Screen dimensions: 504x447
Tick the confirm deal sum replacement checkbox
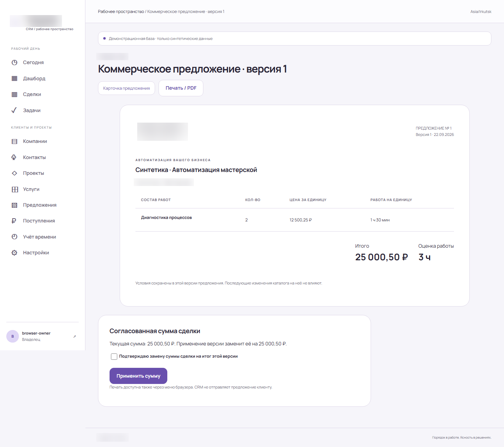114,357
